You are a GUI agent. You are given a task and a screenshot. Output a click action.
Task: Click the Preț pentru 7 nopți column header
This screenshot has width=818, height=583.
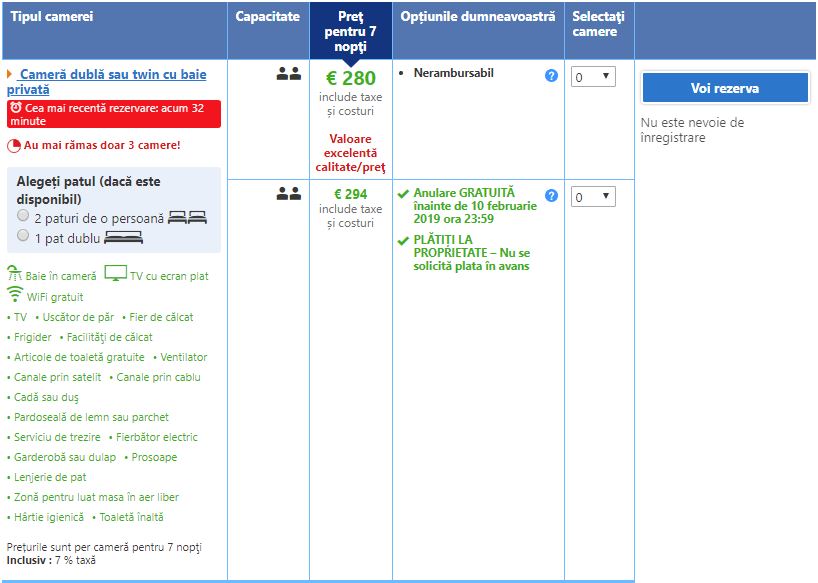pyautogui.click(x=350, y=31)
